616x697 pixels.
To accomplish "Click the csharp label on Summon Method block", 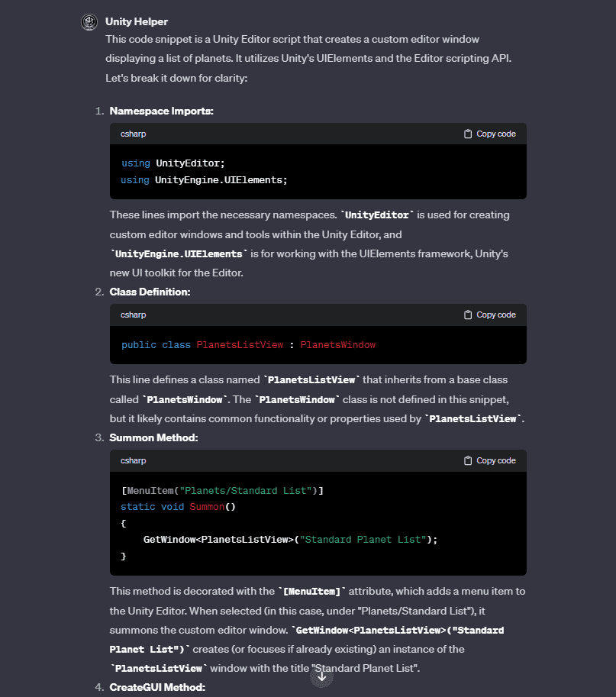I will coord(133,460).
